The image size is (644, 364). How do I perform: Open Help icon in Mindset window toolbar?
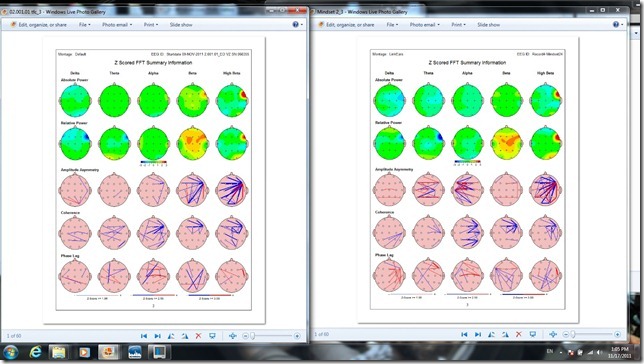click(618, 25)
